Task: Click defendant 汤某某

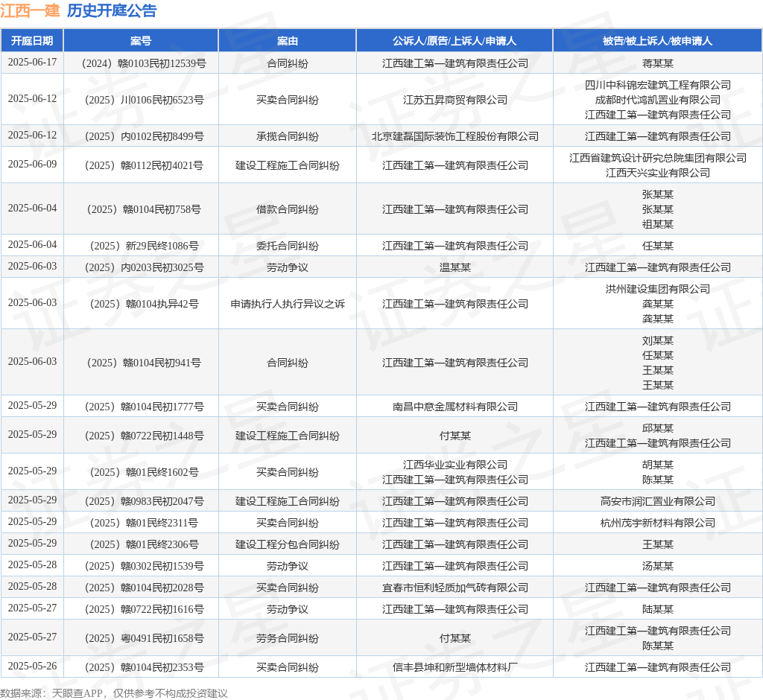Action: click(x=657, y=566)
